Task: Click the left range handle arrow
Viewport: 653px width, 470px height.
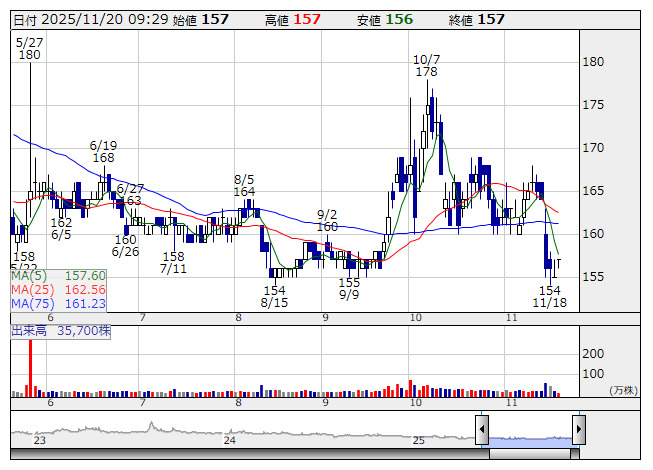Action: pyautogui.click(x=481, y=430)
